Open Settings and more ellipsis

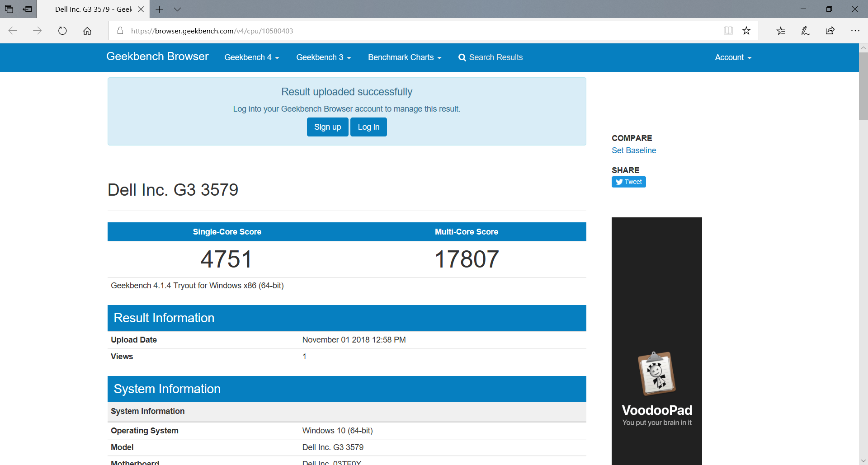point(855,31)
